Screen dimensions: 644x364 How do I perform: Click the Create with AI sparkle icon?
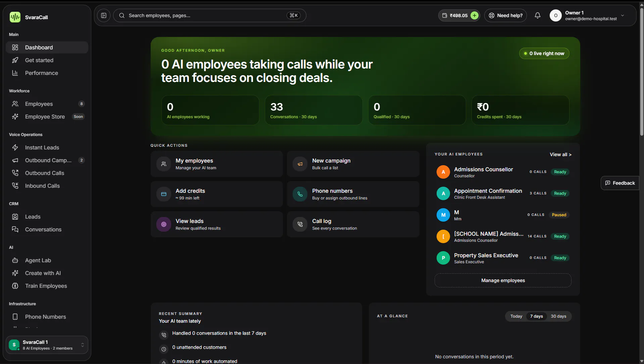15,273
